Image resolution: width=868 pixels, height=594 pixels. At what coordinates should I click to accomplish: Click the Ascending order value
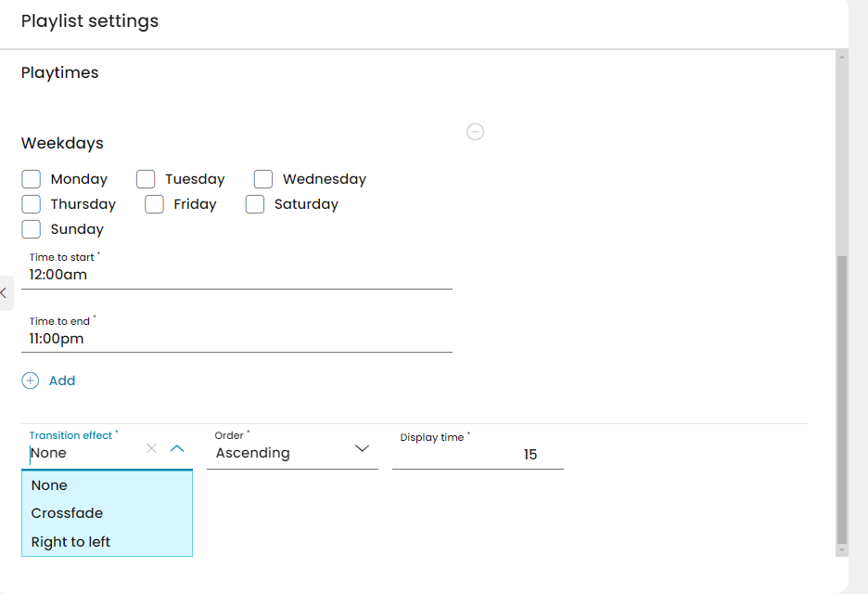tap(252, 453)
